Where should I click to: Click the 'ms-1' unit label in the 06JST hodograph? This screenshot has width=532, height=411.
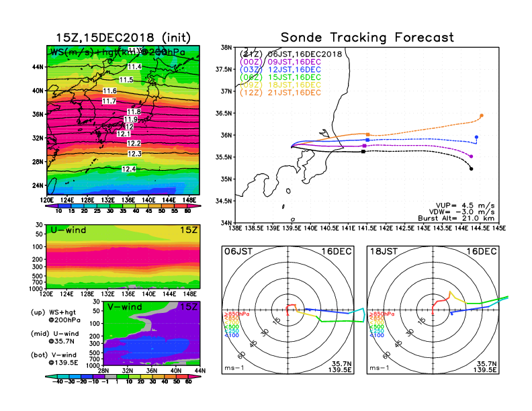click(234, 368)
